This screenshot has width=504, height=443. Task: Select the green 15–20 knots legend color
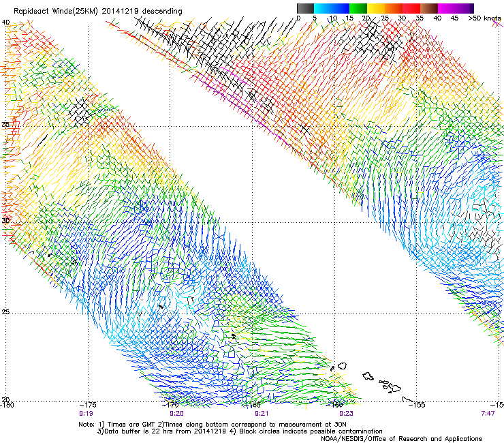358,8
